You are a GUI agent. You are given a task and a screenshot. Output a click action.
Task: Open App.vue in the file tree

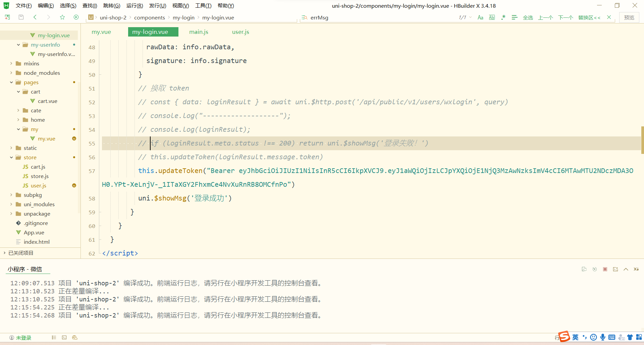[x=34, y=232]
